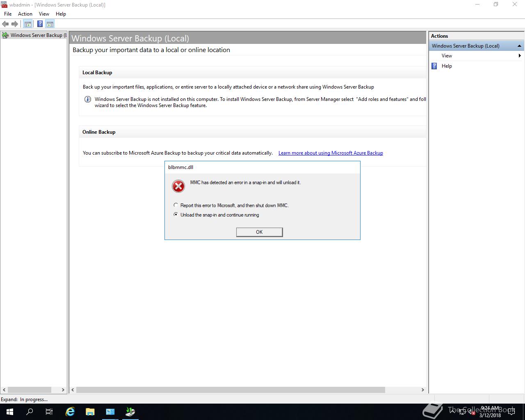Click right arrow of tree pane scrollbar
525x420 pixels.
point(63,390)
